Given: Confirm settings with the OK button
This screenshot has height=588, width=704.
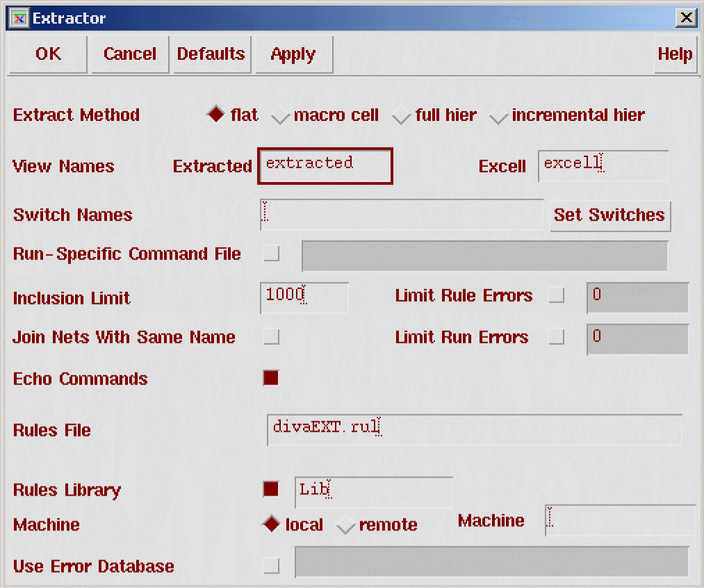Looking at the screenshot, I should 47,54.
